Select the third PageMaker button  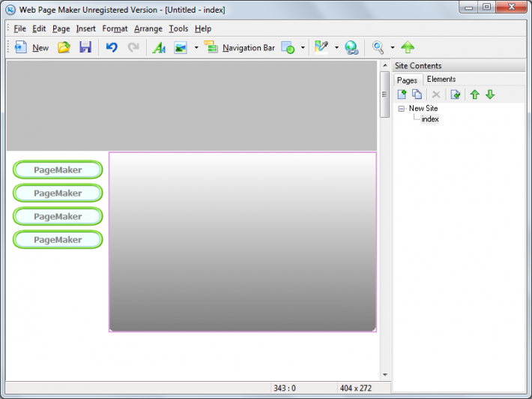(x=58, y=216)
